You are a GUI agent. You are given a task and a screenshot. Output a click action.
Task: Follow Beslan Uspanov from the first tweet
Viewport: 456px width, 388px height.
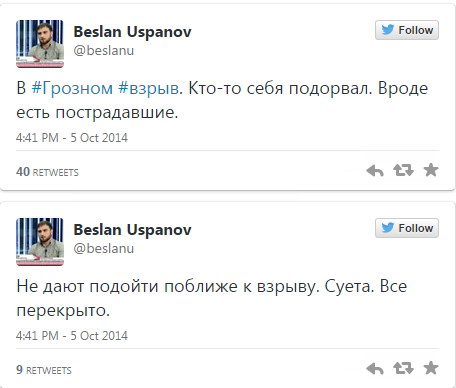(x=407, y=30)
